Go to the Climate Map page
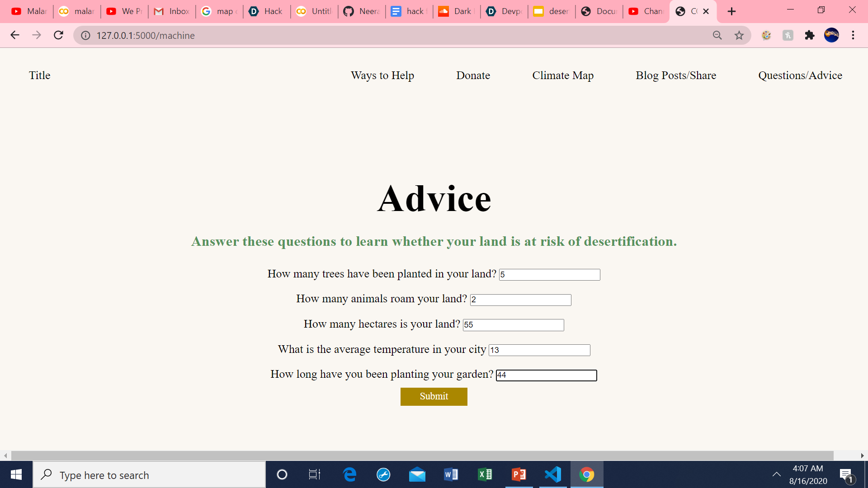 tap(562, 75)
